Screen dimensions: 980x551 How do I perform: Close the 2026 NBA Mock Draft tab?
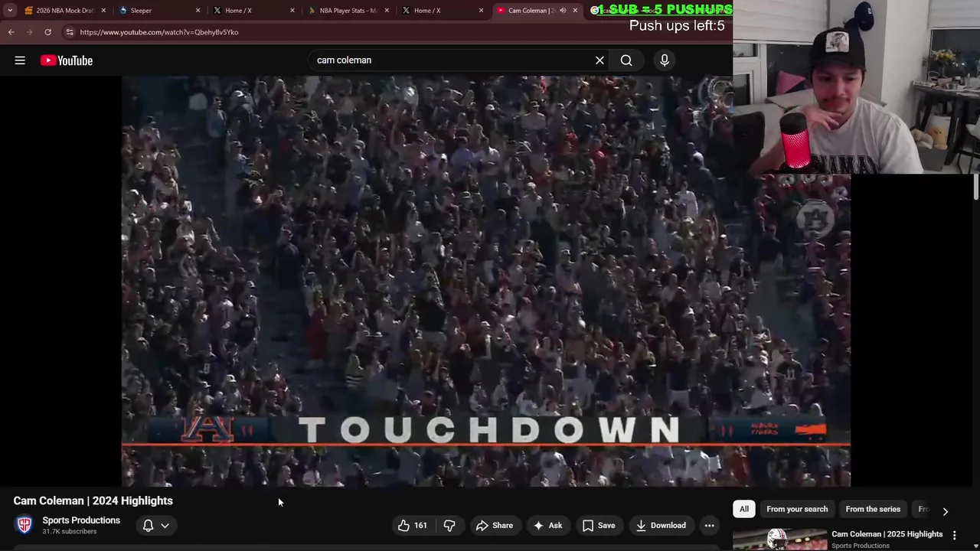103,11
